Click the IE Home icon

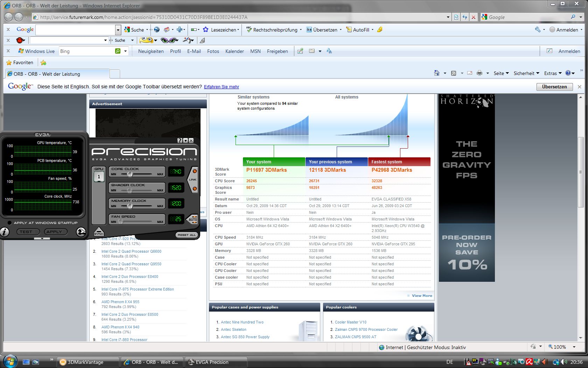pos(437,73)
